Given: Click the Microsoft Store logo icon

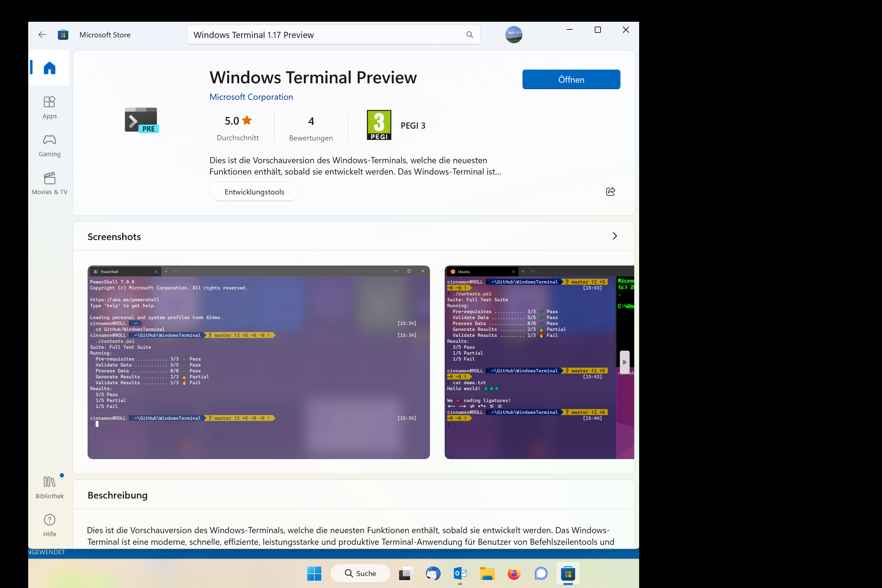Looking at the screenshot, I should (63, 35).
